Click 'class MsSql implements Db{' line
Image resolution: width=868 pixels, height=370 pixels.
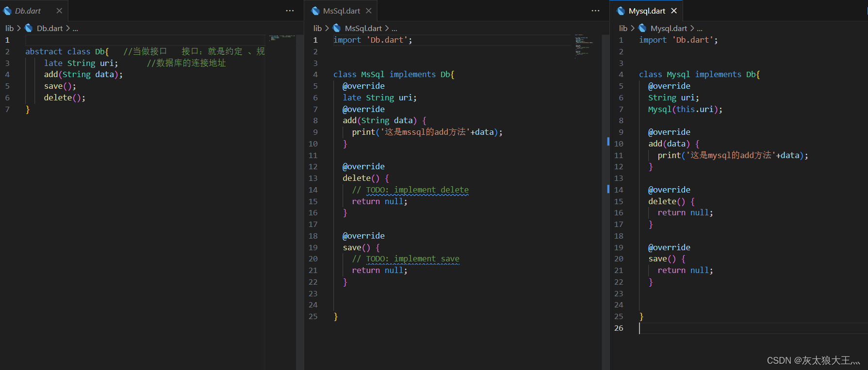click(393, 75)
